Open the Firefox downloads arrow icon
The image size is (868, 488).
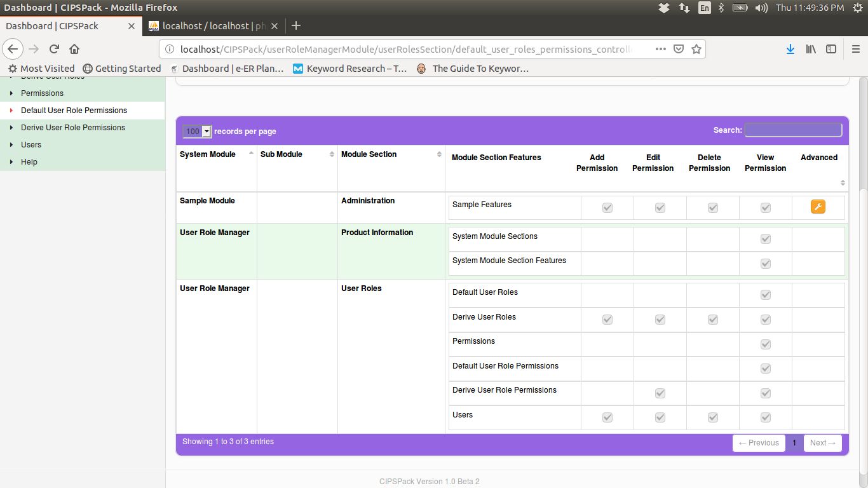click(790, 49)
